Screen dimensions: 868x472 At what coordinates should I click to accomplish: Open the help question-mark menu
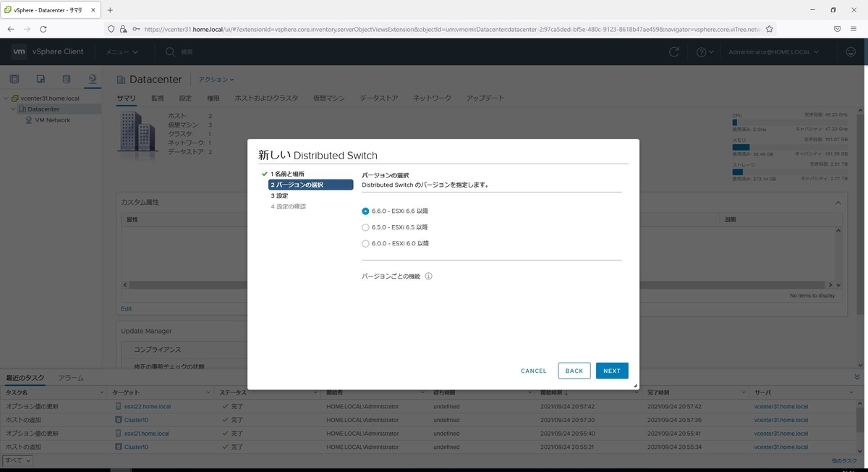[x=705, y=52]
